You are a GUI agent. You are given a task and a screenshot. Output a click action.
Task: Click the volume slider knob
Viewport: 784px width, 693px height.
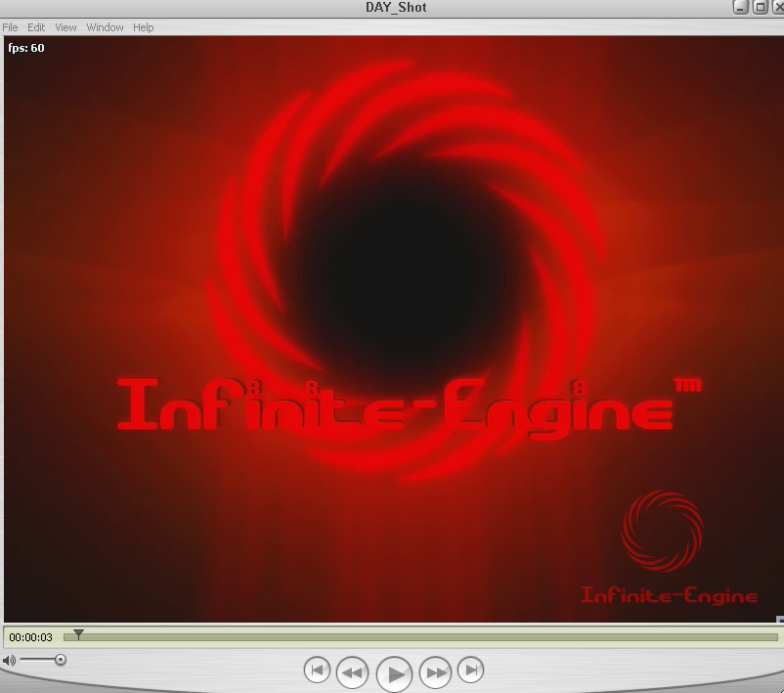[x=61, y=661]
